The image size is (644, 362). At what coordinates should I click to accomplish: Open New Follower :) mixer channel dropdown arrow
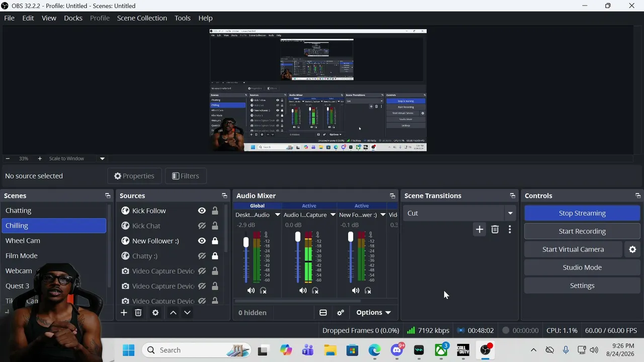383,215
